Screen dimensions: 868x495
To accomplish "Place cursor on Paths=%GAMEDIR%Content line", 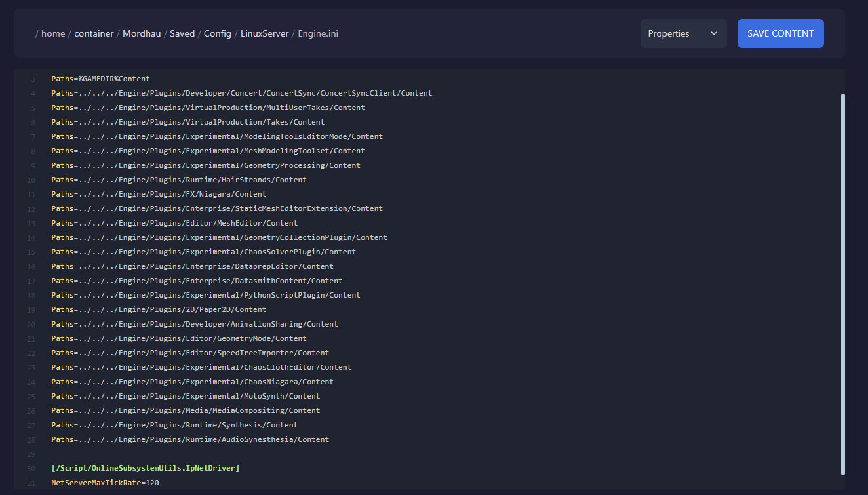I will pyautogui.click(x=100, y=79).
